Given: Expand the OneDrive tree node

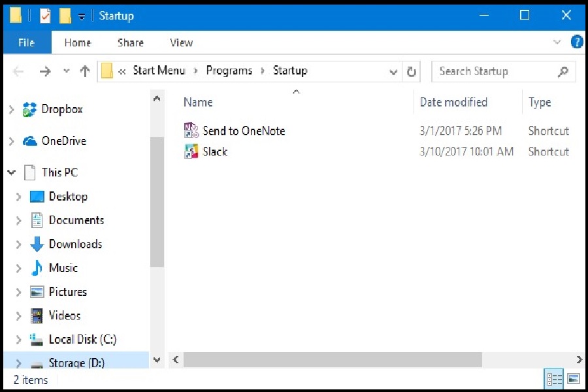Looking at the screenshot, I should (11, 141).
